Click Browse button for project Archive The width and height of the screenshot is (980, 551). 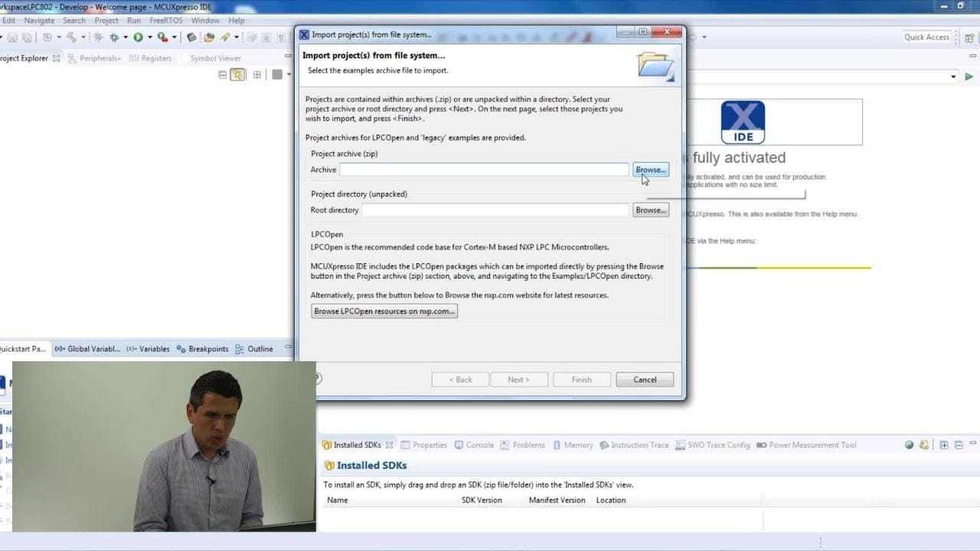pyautogui.click(x=650, y=170)
